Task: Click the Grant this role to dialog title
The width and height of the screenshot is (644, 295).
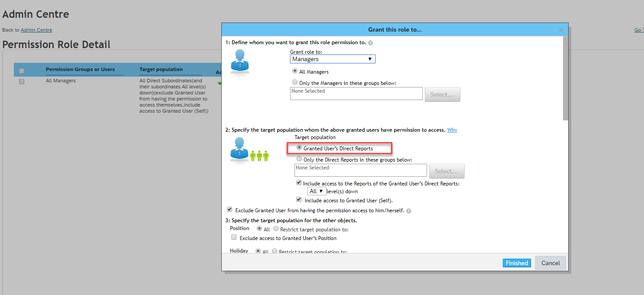Action: [x=395, y=29]
